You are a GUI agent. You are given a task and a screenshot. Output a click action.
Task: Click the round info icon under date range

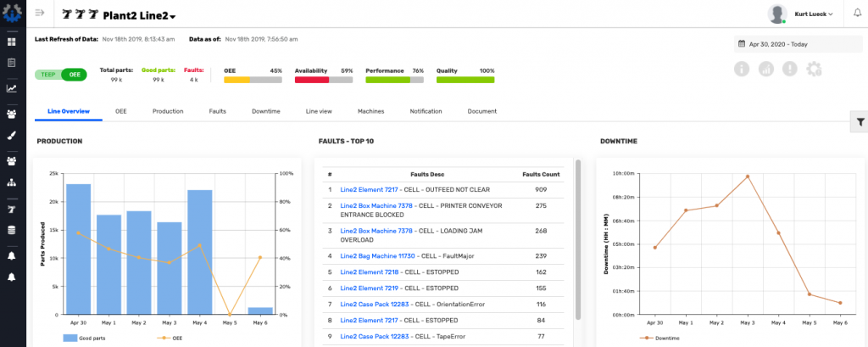[742, 70]
